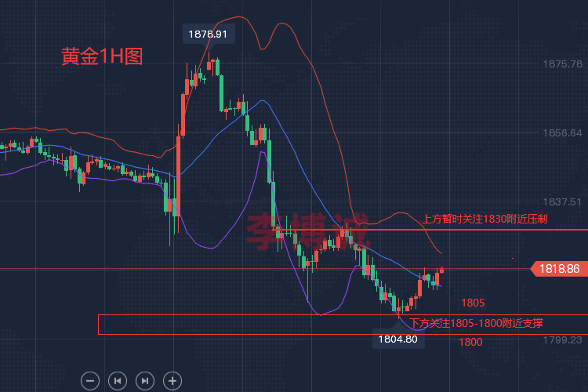Click the red 1800 level label
The height and width of the screenshot is (392, 588).
tap(470, 342)
